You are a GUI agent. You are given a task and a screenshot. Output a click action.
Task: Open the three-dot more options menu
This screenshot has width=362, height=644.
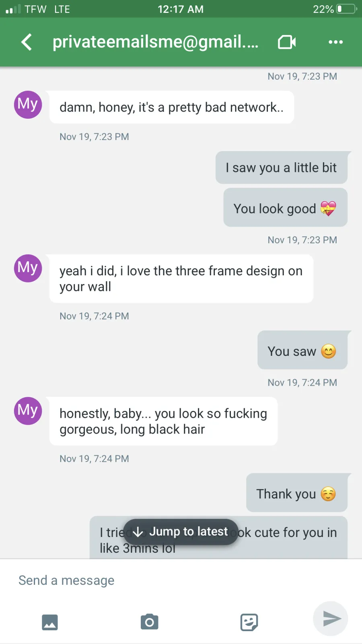click(335, 42)
